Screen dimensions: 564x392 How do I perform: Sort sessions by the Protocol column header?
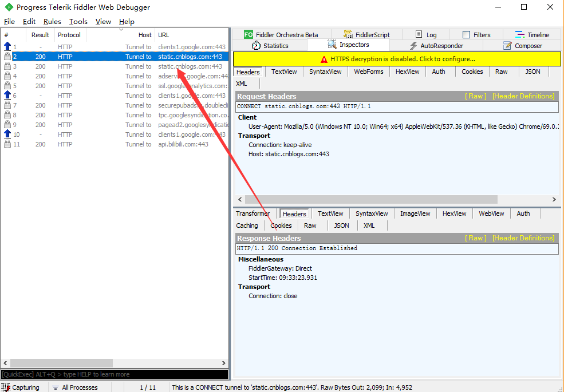click(70, 35)
